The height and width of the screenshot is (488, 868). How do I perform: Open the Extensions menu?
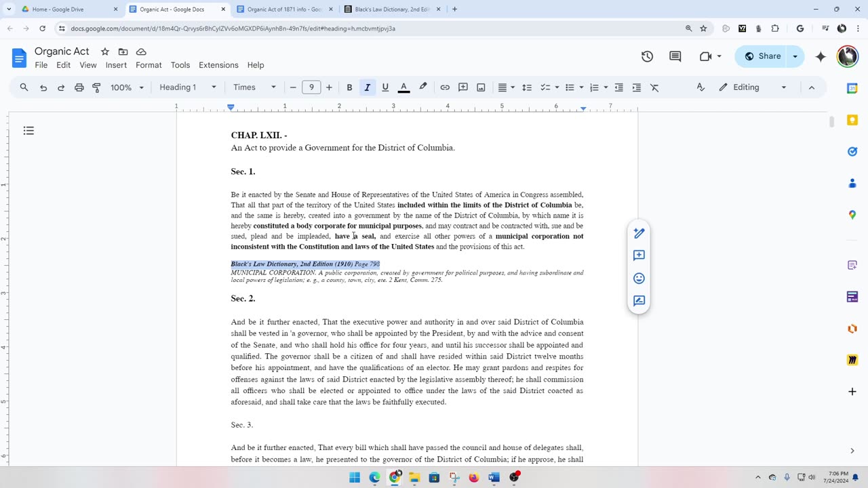pos(218,65)
